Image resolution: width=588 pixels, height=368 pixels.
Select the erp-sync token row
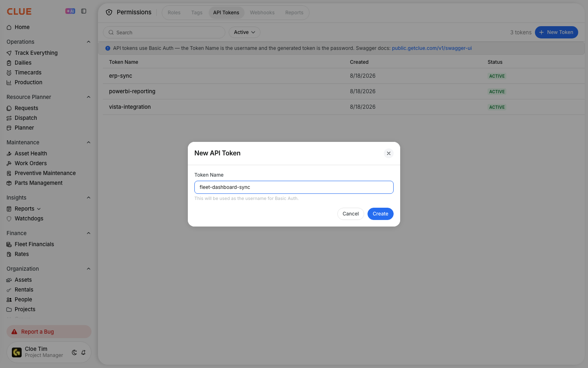pyautogui.click(x=343, y=76)
